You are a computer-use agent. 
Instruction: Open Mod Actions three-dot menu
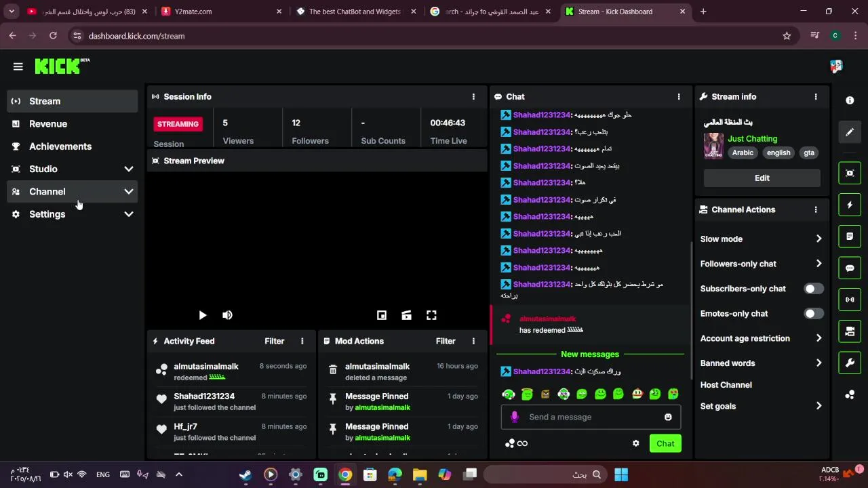point(473,341)
